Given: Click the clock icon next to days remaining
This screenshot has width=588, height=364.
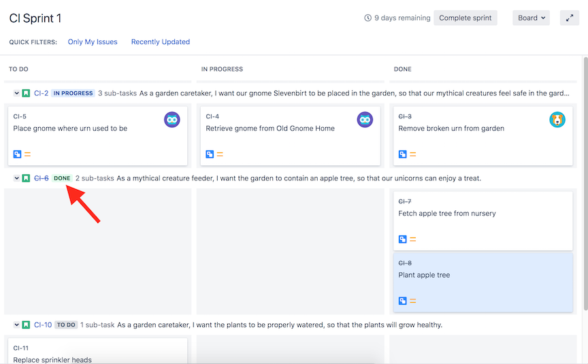Looking at the screenshot, I should coord(367,18).
